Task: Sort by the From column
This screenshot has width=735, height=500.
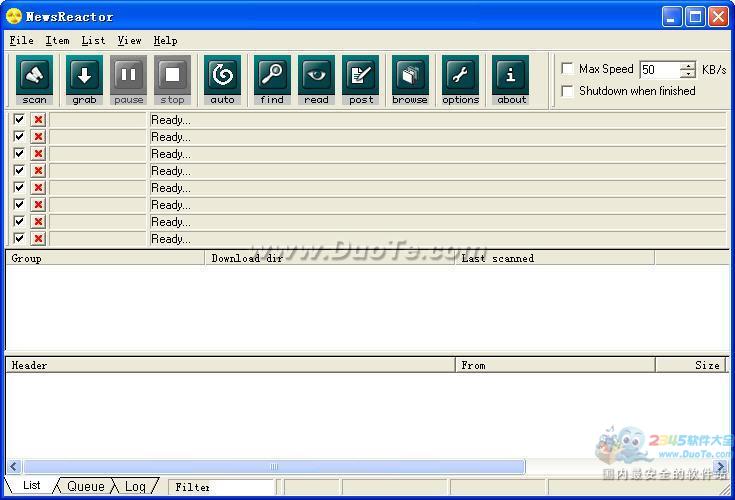Action: (x=555, y=365)
